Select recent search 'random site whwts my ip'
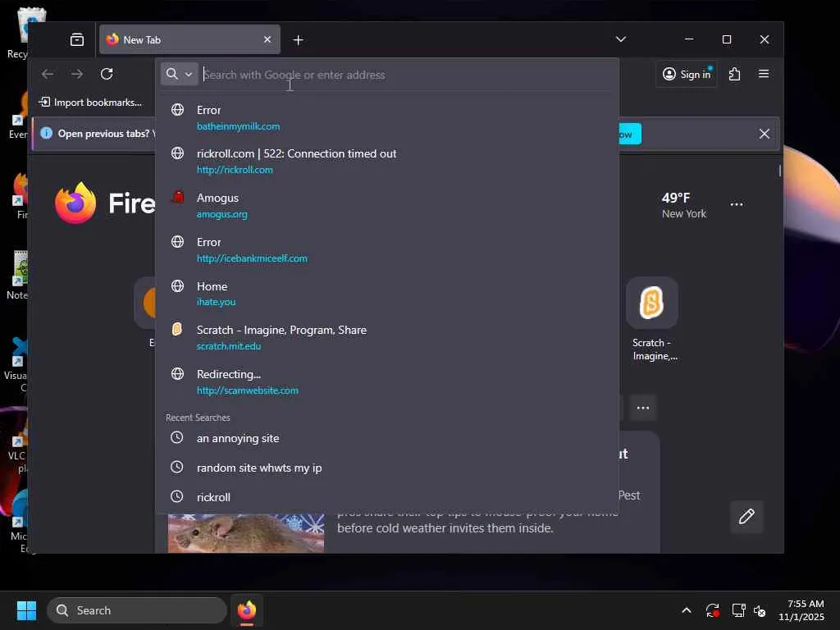 pos(387,468)
